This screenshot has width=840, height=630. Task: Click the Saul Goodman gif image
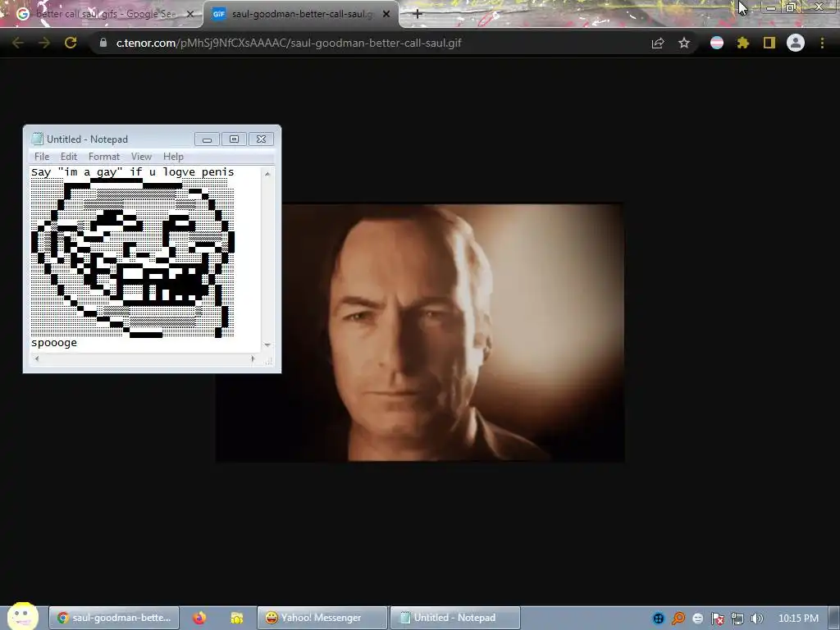tap(420, 332)
